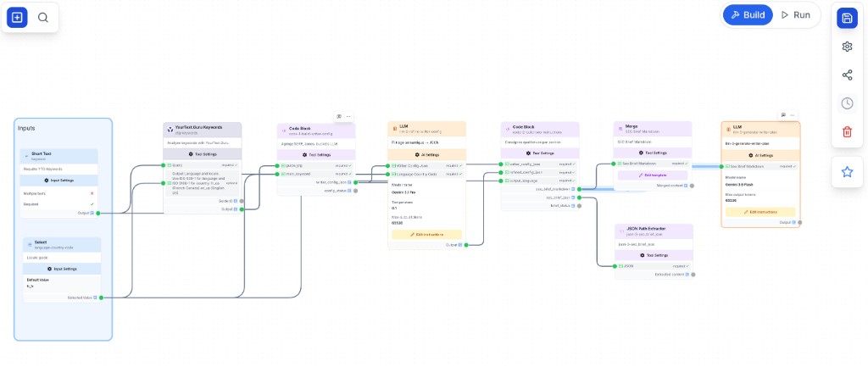Open Tool Settings on YourText.Guru Keywords node
The height and width of the screenshot is (367, 868).
[x=203, y=154]
